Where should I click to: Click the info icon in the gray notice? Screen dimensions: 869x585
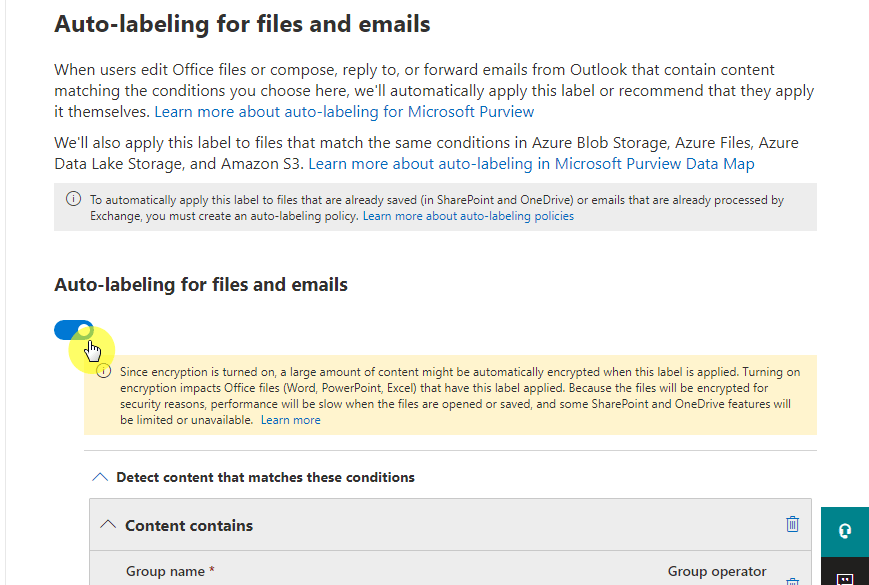(73, 199)
